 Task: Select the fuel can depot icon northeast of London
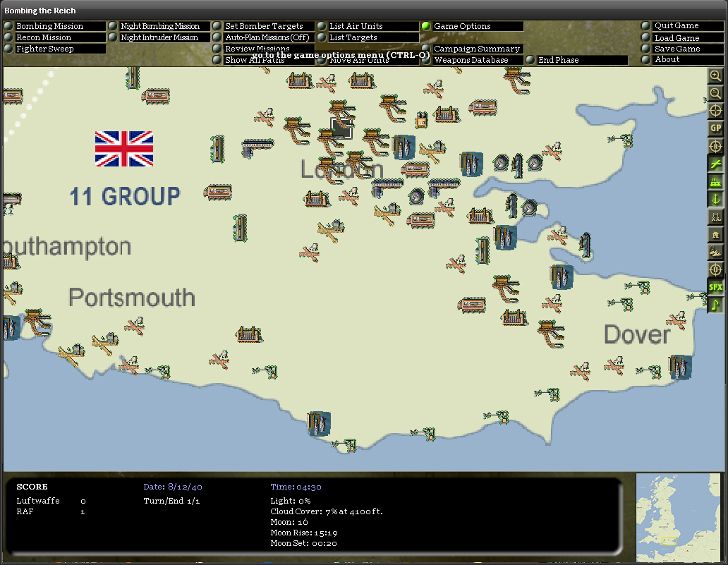click(x=422, y=119)
